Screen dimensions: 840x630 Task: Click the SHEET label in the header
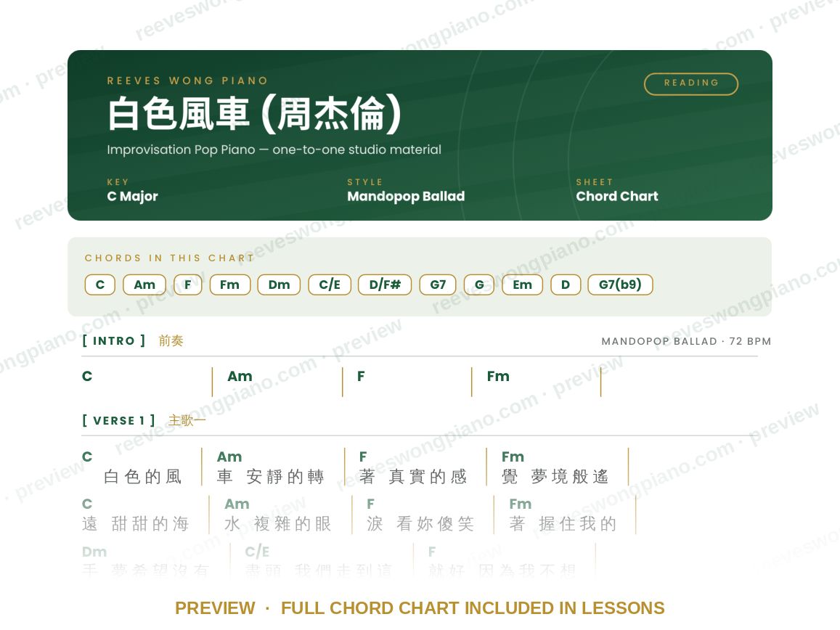coord(594,182)
